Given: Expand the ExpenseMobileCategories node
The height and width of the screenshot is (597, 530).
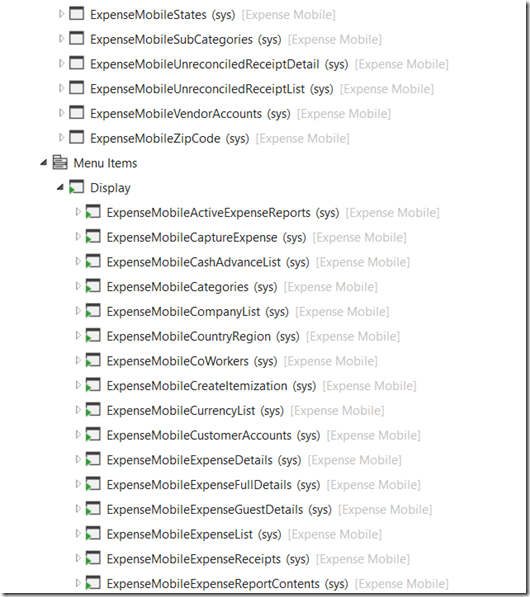Looking at the screenshot, I should [78, 286].
